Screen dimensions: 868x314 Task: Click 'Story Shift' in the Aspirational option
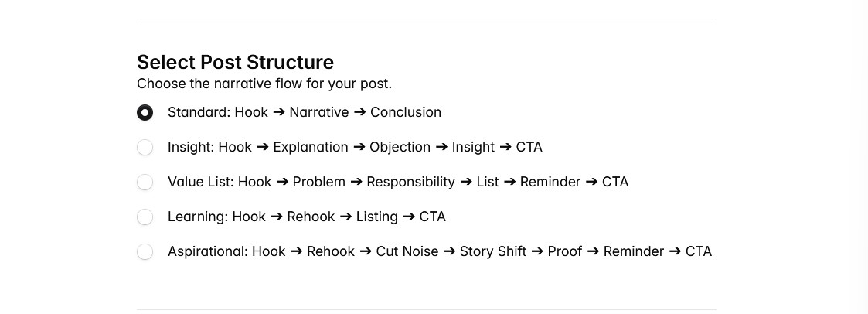[492, 251]
